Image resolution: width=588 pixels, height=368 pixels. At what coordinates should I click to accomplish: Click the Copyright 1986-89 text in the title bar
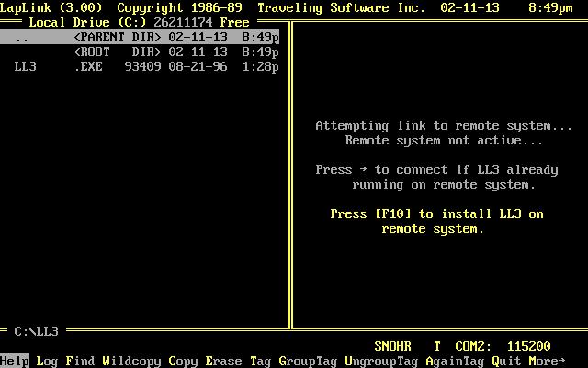click(x=179, y=7)
